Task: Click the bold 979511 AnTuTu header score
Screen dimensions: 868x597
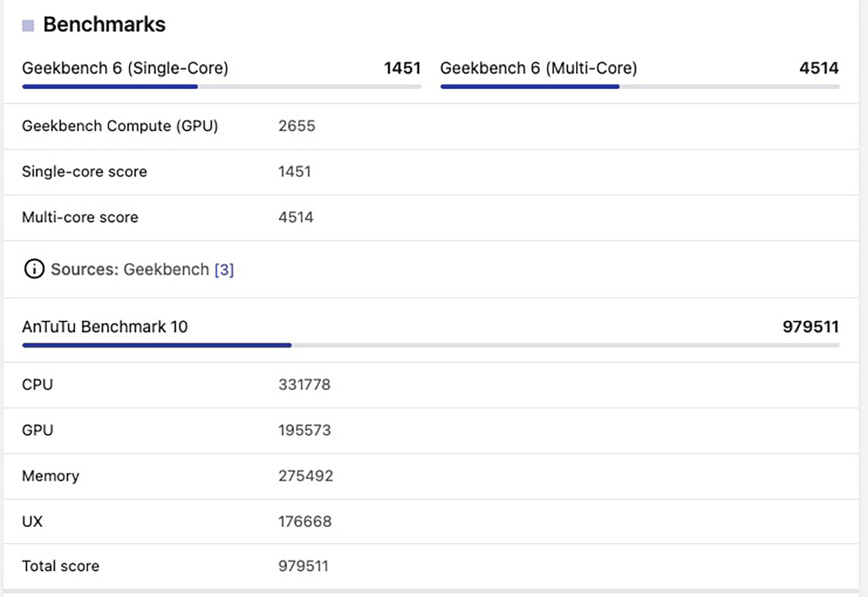Action: (x=811, y=327)
